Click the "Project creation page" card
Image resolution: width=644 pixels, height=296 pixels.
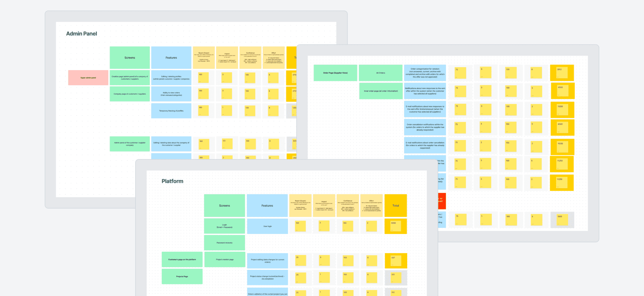pos(225,259)
